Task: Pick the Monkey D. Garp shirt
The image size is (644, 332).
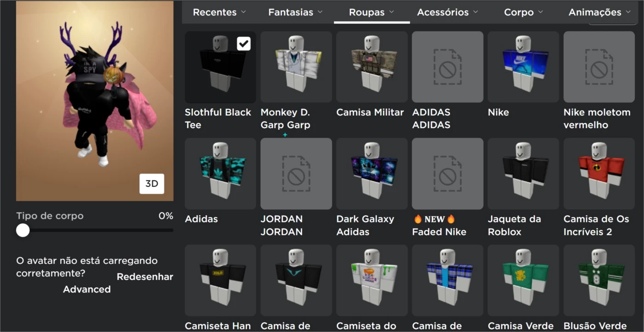Action: pyautogui.click(x=296, y=67)
